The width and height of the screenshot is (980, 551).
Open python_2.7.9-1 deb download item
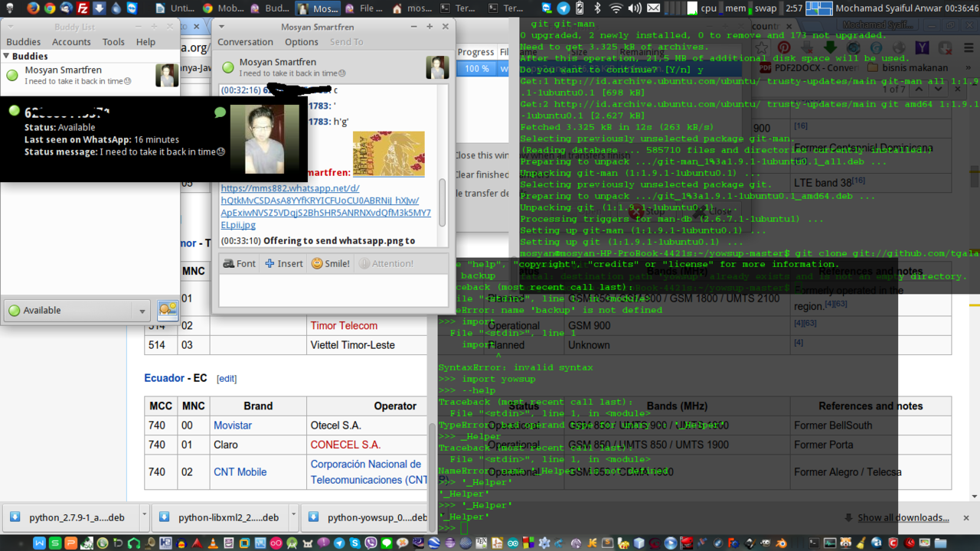[x=70, y=517]
